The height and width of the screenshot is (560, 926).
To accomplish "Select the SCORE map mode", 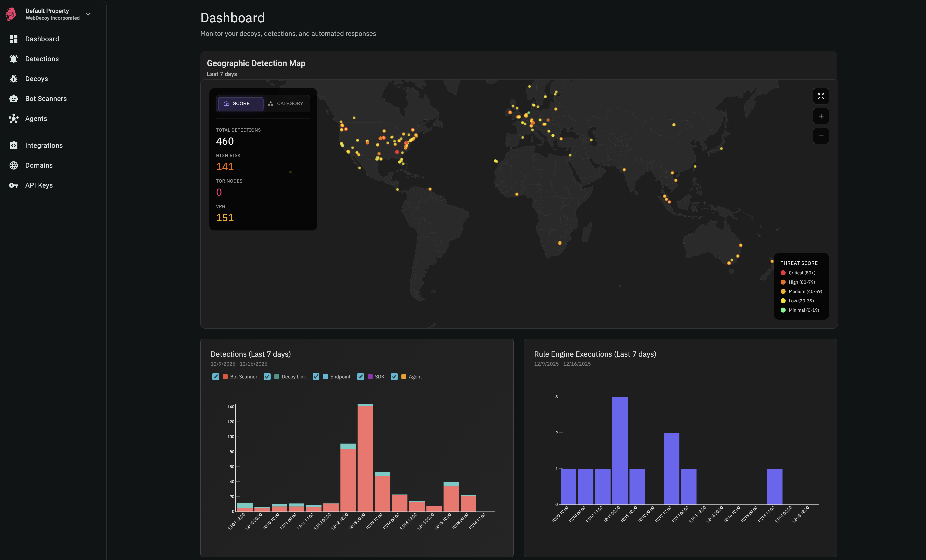I will tap(240, 103).
